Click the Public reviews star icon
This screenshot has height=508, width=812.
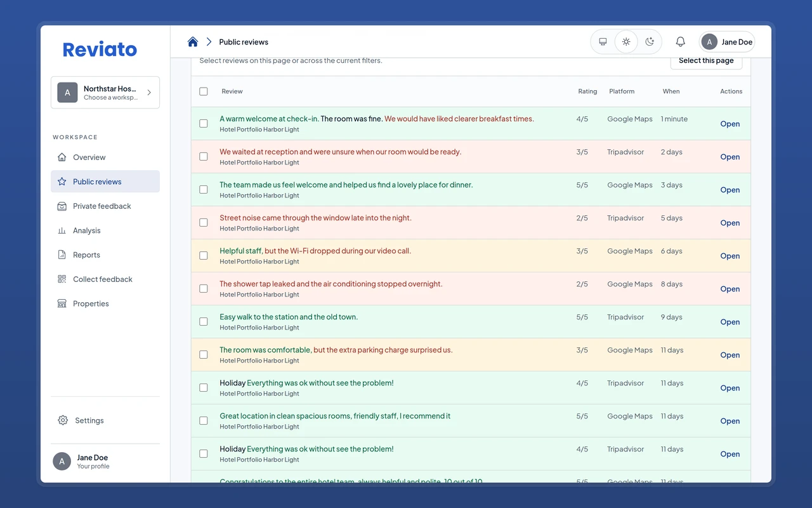pyautogui.click(x=62, y=182)
